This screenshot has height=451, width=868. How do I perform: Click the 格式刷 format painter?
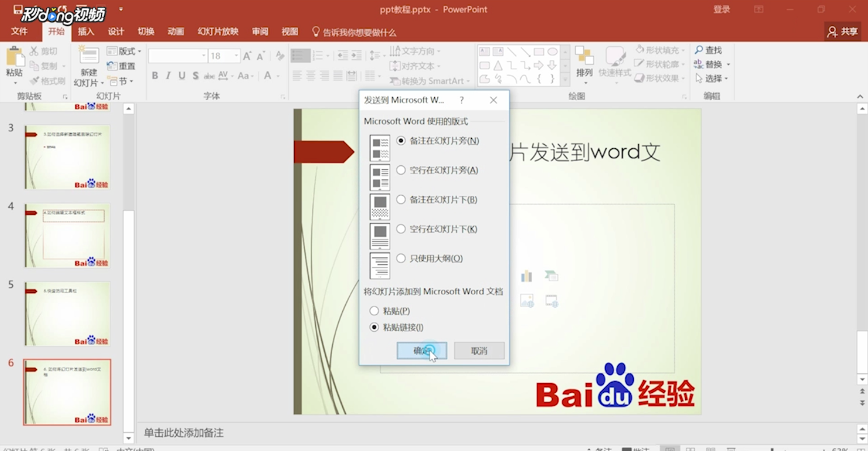pyautogui.click(x=48, y=81)
